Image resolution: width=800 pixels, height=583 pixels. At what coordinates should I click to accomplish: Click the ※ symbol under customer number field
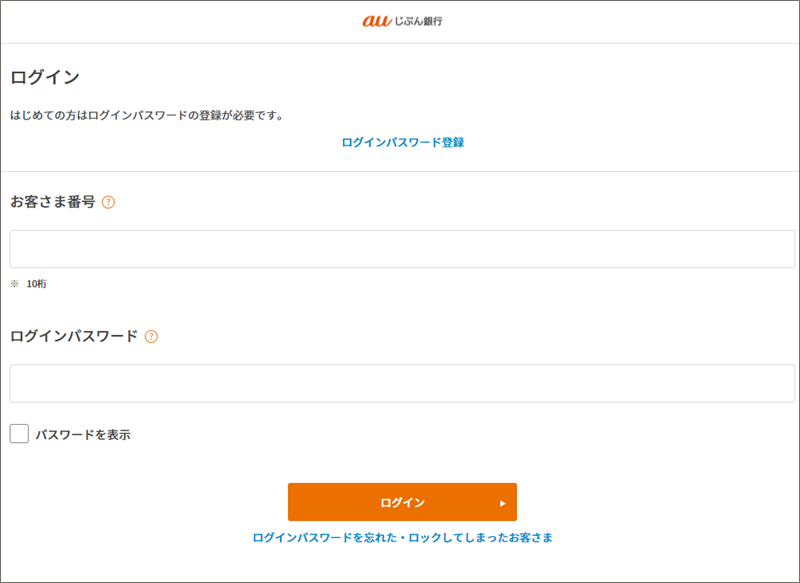(15, 284)
